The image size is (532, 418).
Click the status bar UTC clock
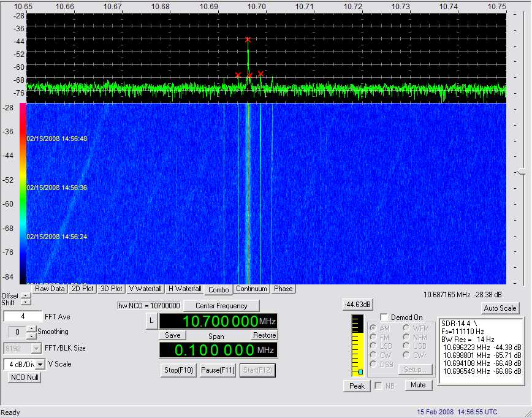457,412
